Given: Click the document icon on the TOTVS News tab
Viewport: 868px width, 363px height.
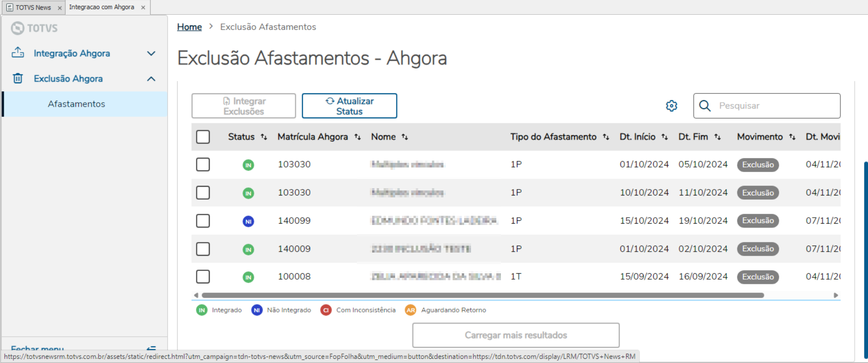Looking at the screenshot, I should 10,7.
